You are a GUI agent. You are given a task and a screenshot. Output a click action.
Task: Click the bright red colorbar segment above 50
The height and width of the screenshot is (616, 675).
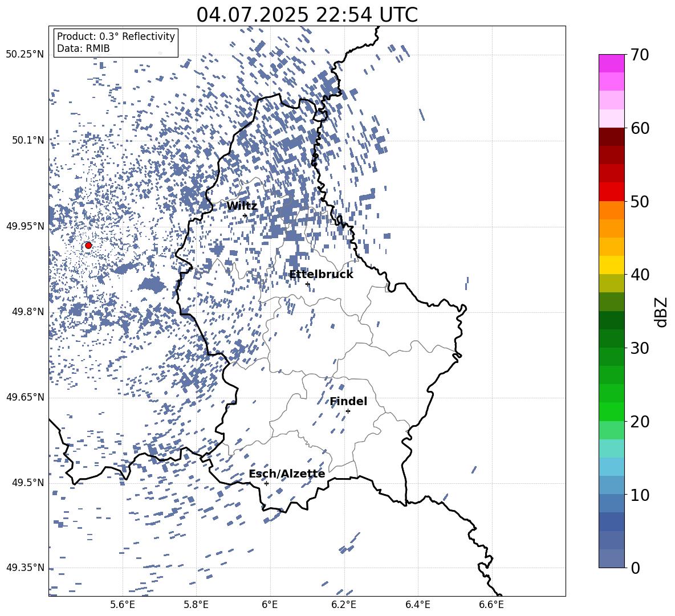coord(611,192)
